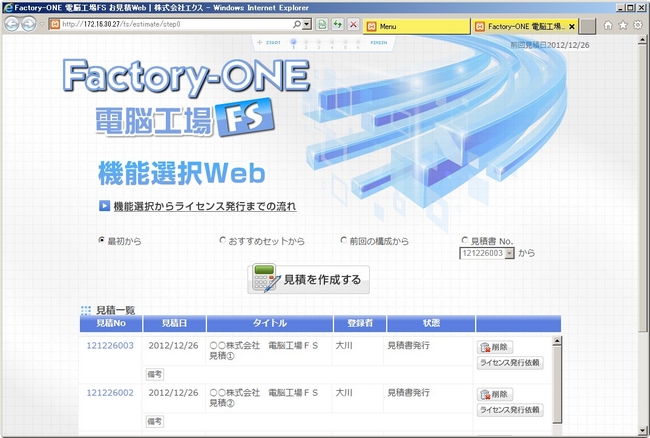
Task: Click the Internet Explorer icon in title bar
Action: pos(8,7)
